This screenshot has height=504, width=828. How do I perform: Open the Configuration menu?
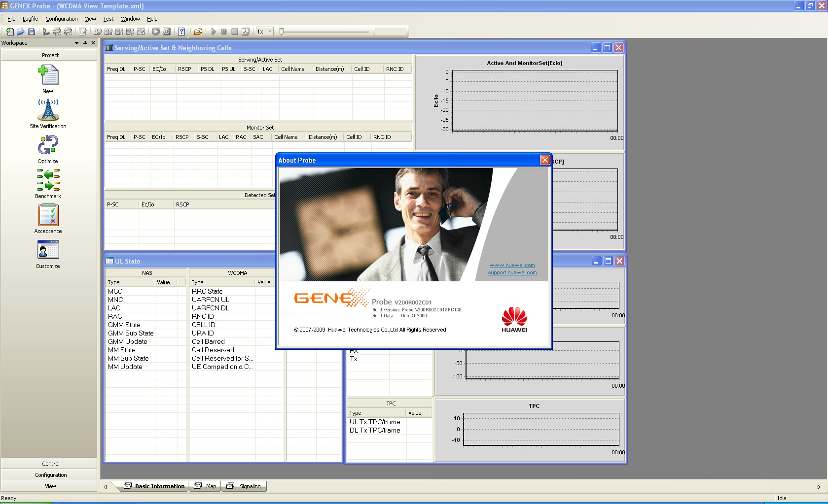(x=61, y=19)
